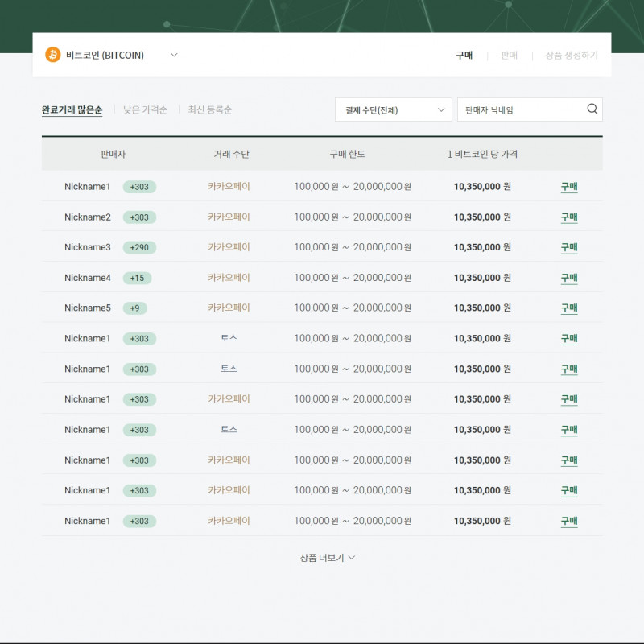Click the orange Bitcoin logo icon
Screen dimensions: 644x644
point(53,55)
